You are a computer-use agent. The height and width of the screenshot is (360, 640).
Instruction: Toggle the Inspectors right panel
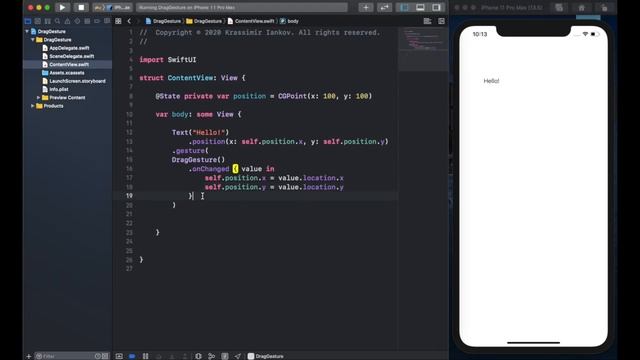436,7
